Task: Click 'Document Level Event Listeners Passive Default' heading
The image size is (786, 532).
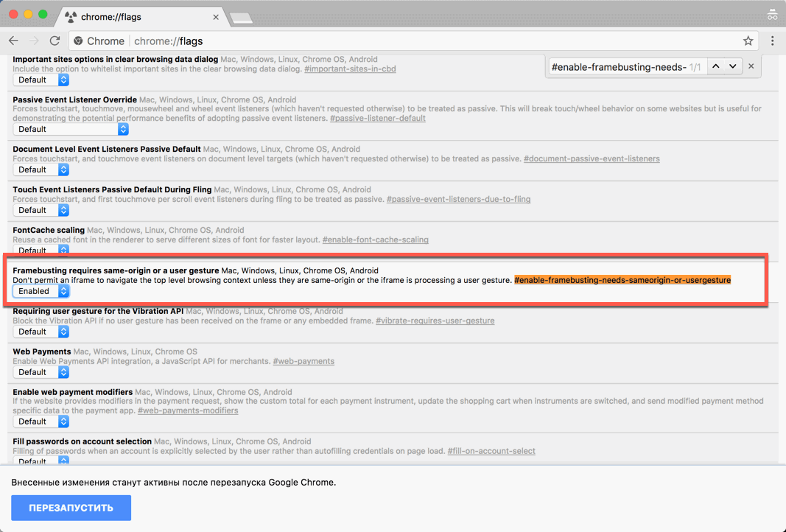Action: pos(107,150)
